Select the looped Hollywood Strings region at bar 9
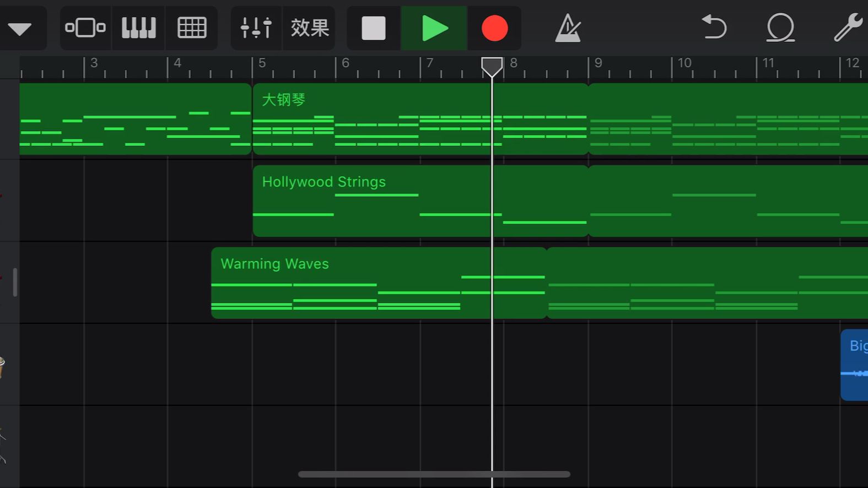Image resolution: width=868 pixels, height=488 pixels. point(728,201)
